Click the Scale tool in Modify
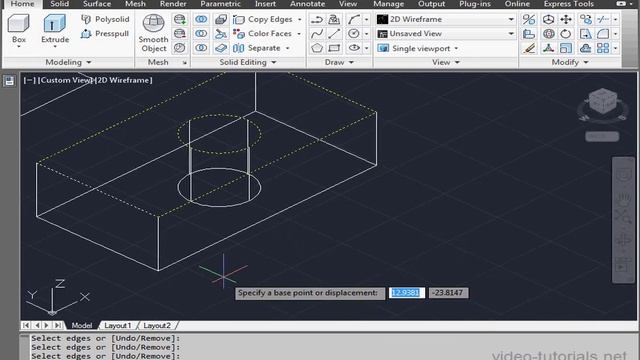Viewport: 640px width, 360px height. click(x=566, y=48)
